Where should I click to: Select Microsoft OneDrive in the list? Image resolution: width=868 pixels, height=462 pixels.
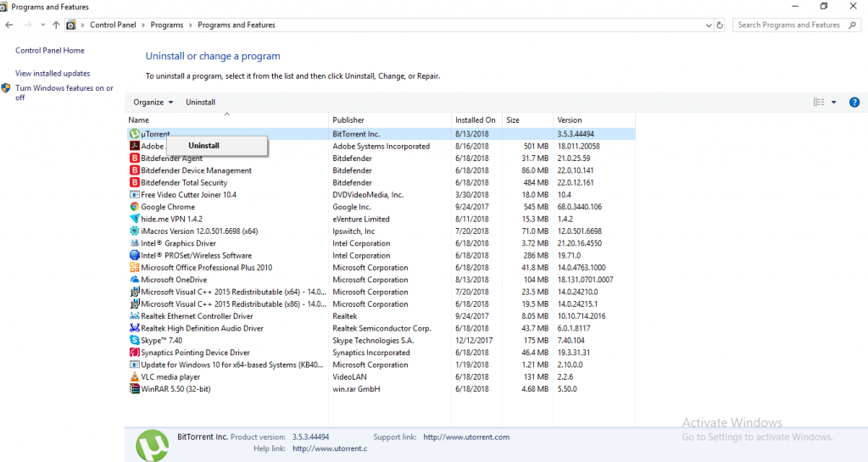tap(174, 280)
